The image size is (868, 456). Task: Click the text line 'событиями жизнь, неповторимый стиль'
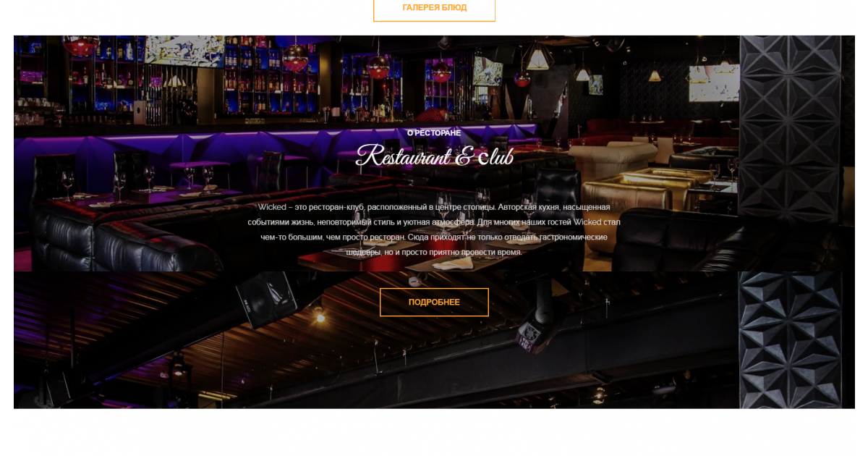(434, 222)
